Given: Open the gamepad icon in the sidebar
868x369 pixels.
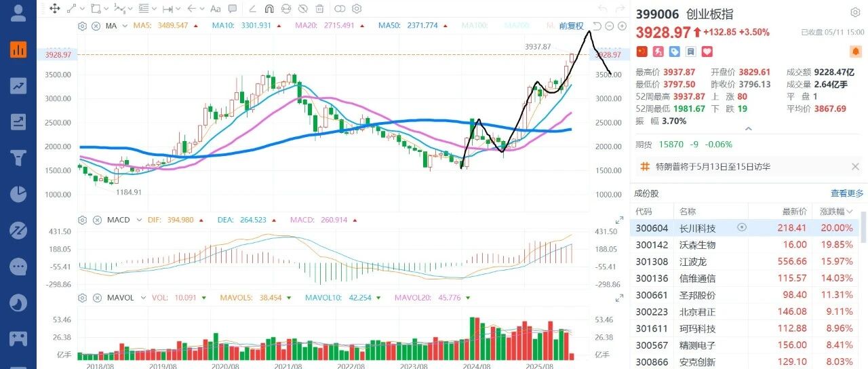Looking at the screenshot, I should [x=18, y=338].
